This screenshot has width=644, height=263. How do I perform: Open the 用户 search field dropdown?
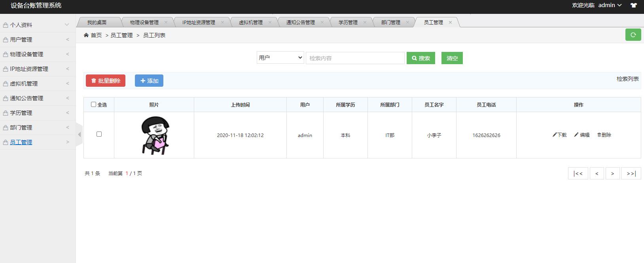[x=280, y=57]
